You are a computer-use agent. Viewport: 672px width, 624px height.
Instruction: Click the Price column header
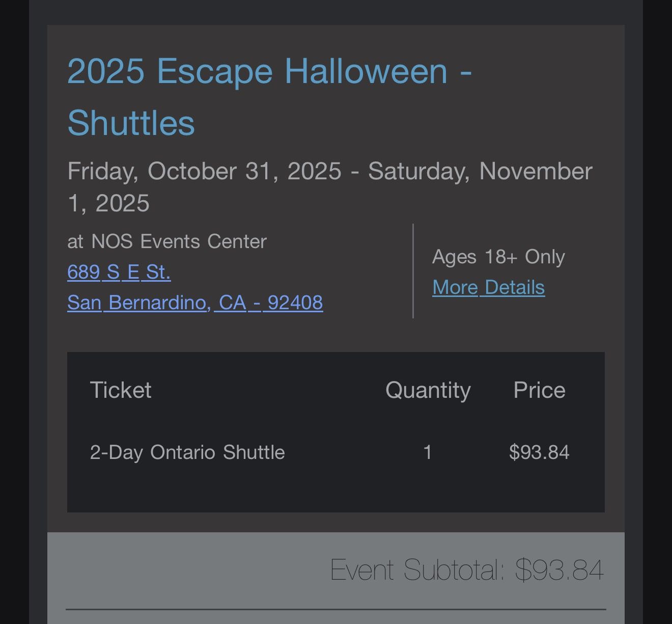pos(540,390)
